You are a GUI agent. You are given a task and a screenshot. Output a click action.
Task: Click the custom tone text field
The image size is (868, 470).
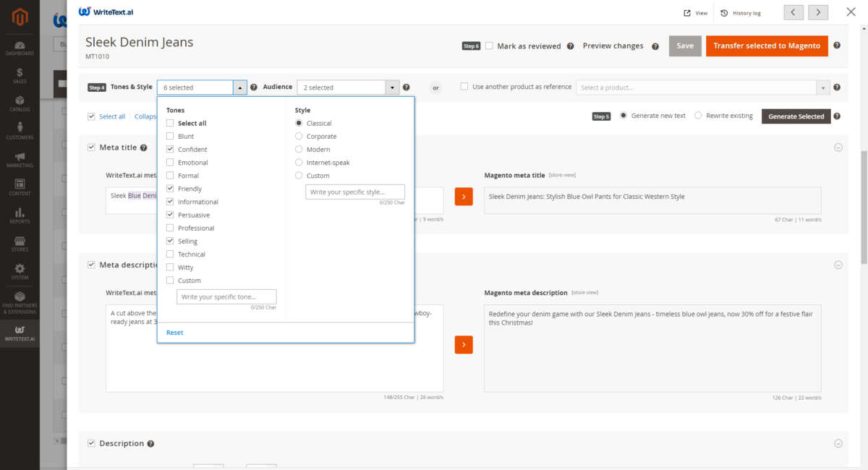coord(226,297)
